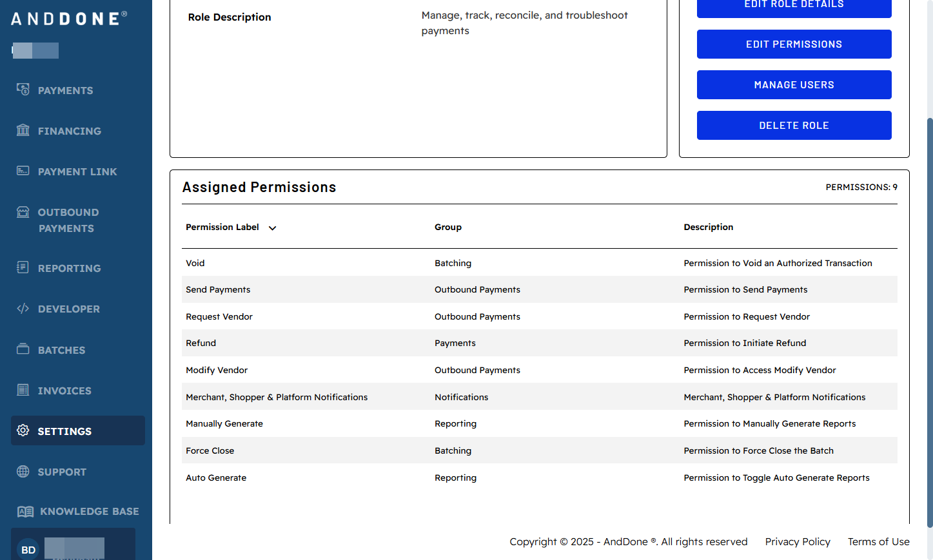This screenshot has width=933, height=560.
Task: Click the Invoices icon in sidebar
Action: (x=23, y=390)
